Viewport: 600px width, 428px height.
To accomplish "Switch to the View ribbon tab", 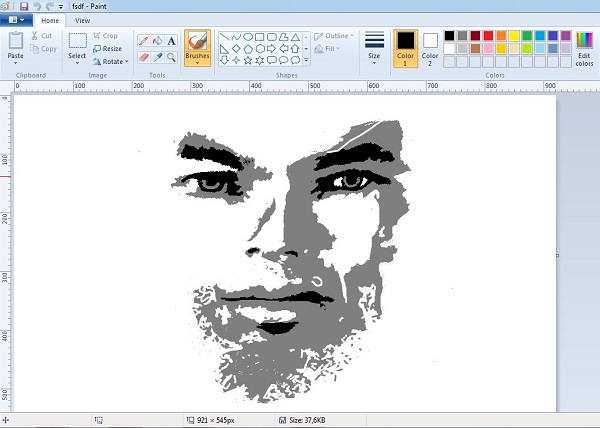I will coord(82,20).
